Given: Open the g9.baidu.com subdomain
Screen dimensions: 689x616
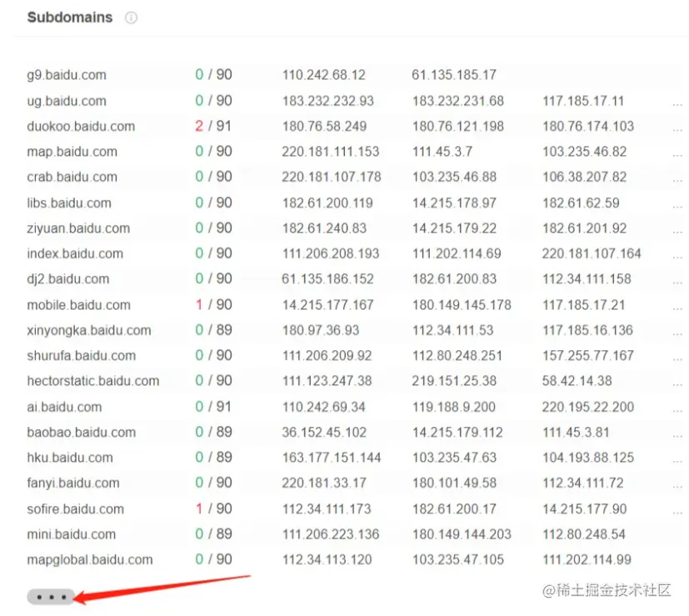Looking at the screenshot, I should 67,75.
